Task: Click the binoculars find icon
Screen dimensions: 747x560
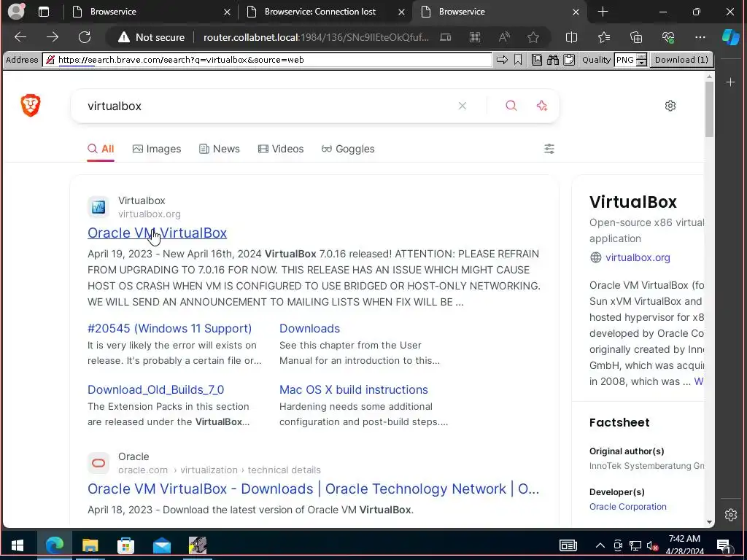Action: coord(553,60)
